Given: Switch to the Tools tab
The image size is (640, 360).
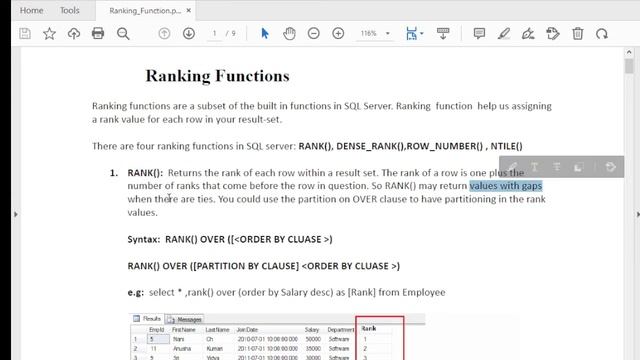Looking at the screenshot, I should [70, 11].
